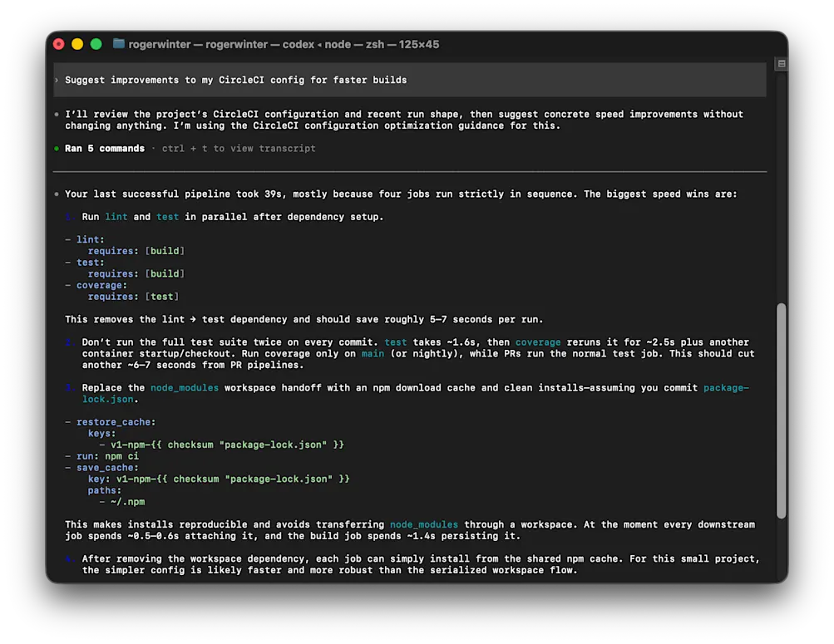Click the 'lint:' YAML key

(91, 240)
